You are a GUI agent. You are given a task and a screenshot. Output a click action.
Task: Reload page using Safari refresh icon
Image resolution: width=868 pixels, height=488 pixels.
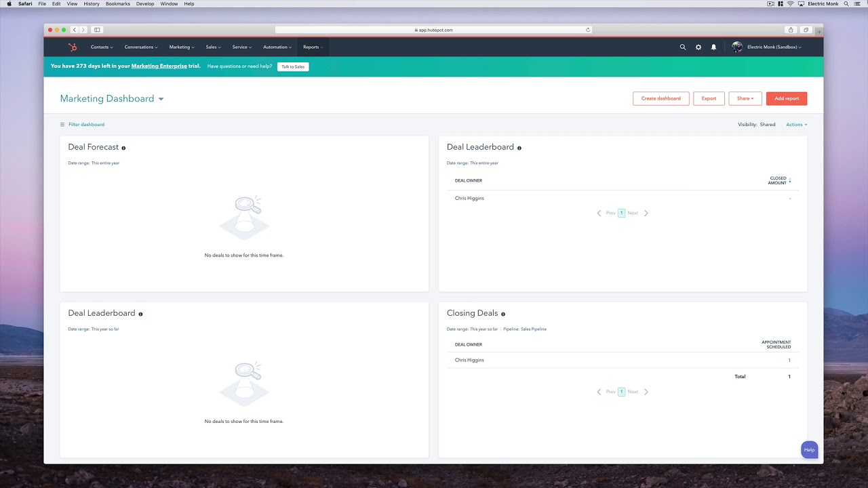[588, 30]
